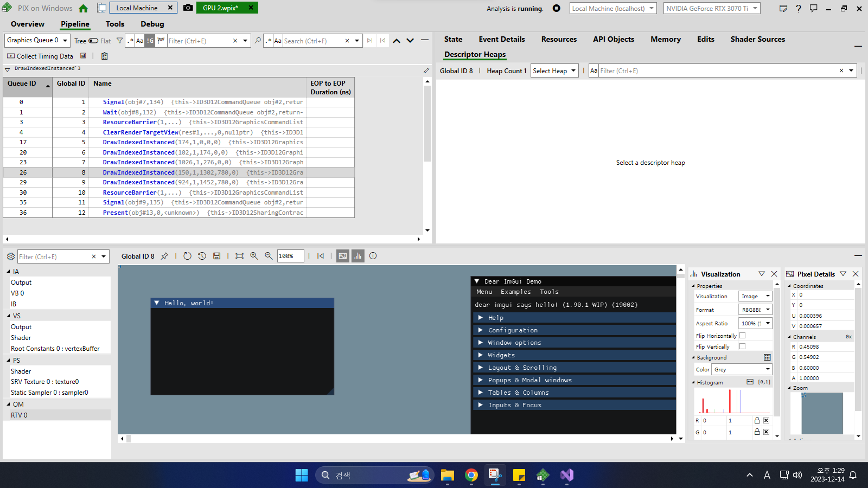Enable Flip Vertically checkbox
Screen dimensions: 868x488
(742, 346)
